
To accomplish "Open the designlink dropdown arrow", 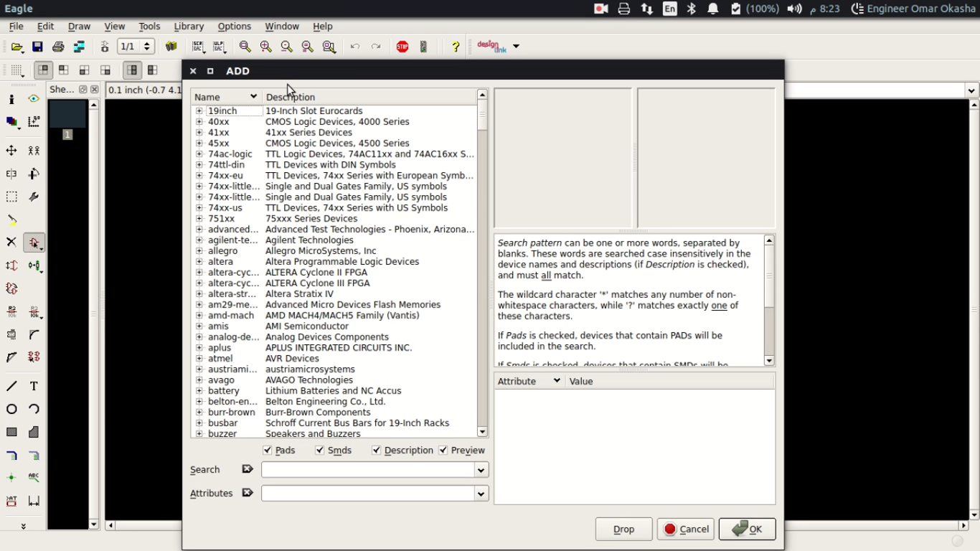I will click(516, 47).
